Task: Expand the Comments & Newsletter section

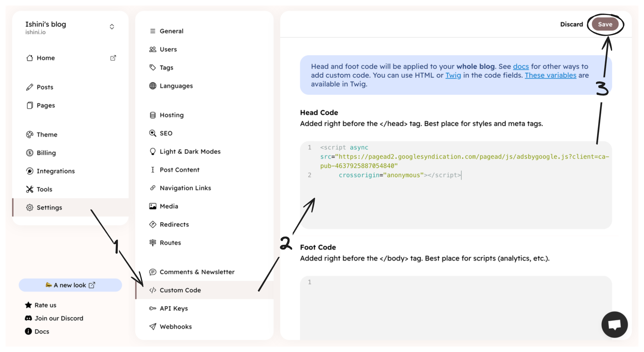Action: [x=197, y=272]
